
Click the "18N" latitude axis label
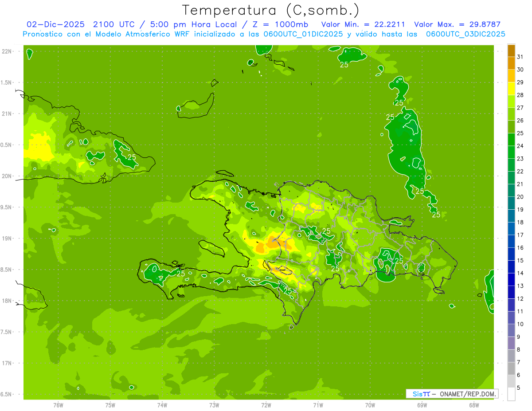coord(7,301)
